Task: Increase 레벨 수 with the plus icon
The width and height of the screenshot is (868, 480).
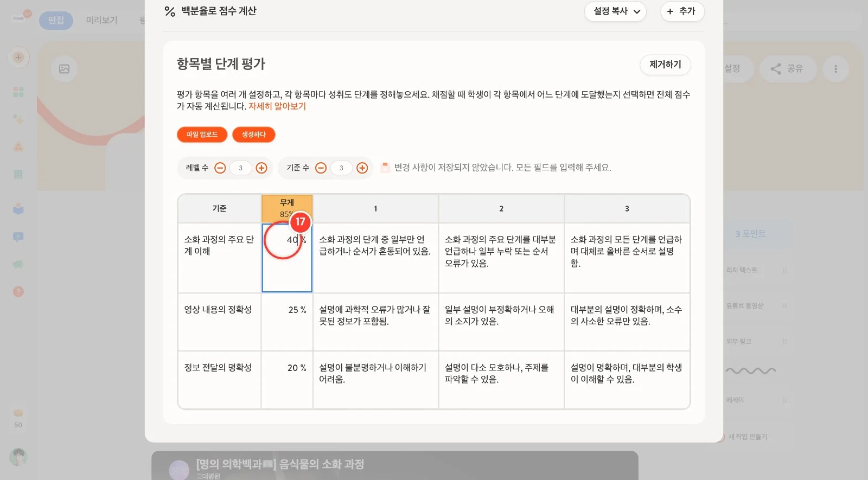Action: pyautogui.click(x=261, y=168)
